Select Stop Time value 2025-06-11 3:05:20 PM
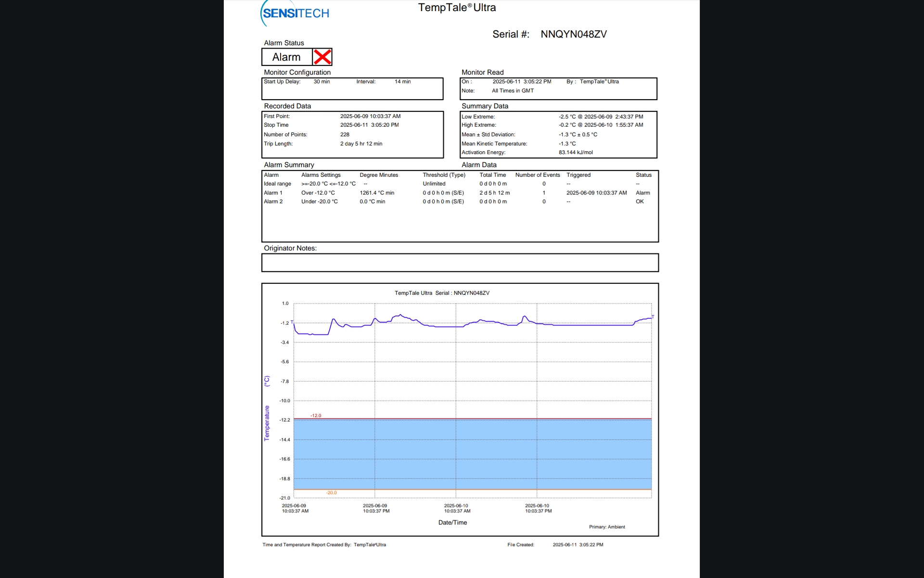The width and height of the screenshot is (924, 578). (369, 125)
